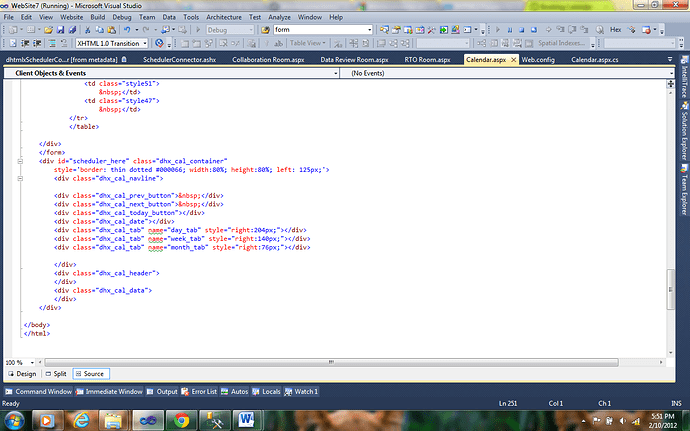Switch to Calendar.aspx.cs tab
This screenshot has height=431, width=690.
[595, 59]
